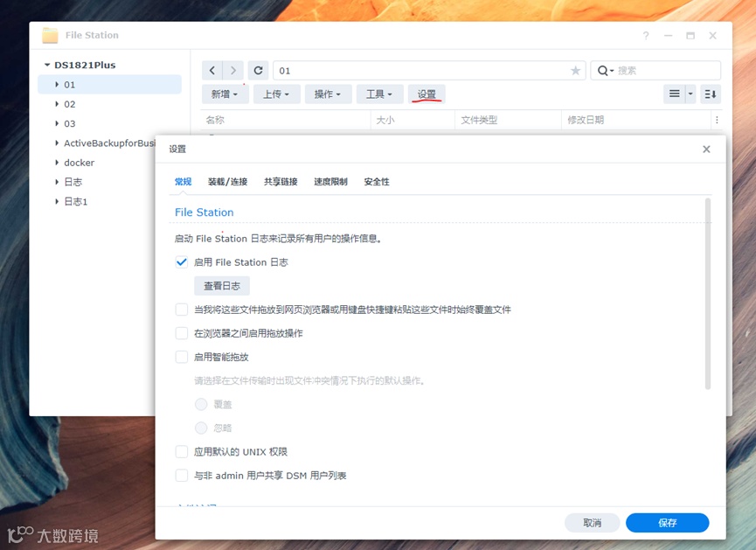Expand folder 03 in the tree
The width and height of the screenshot is (756, 550).
(x=57, y=123)
